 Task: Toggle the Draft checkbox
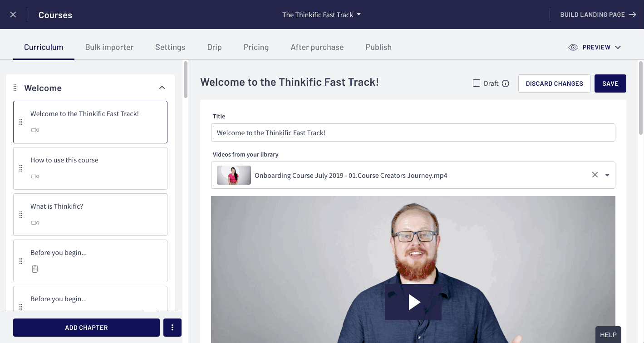click(x=477, y=83)
